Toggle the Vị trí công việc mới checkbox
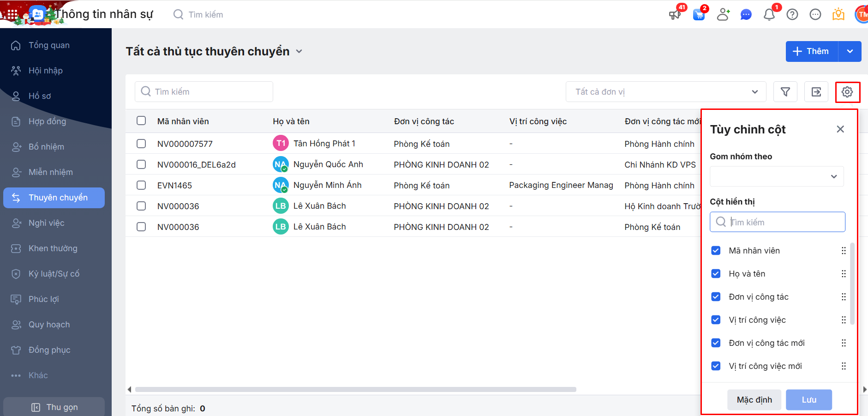868x416 pixels. tap(716, 366)
